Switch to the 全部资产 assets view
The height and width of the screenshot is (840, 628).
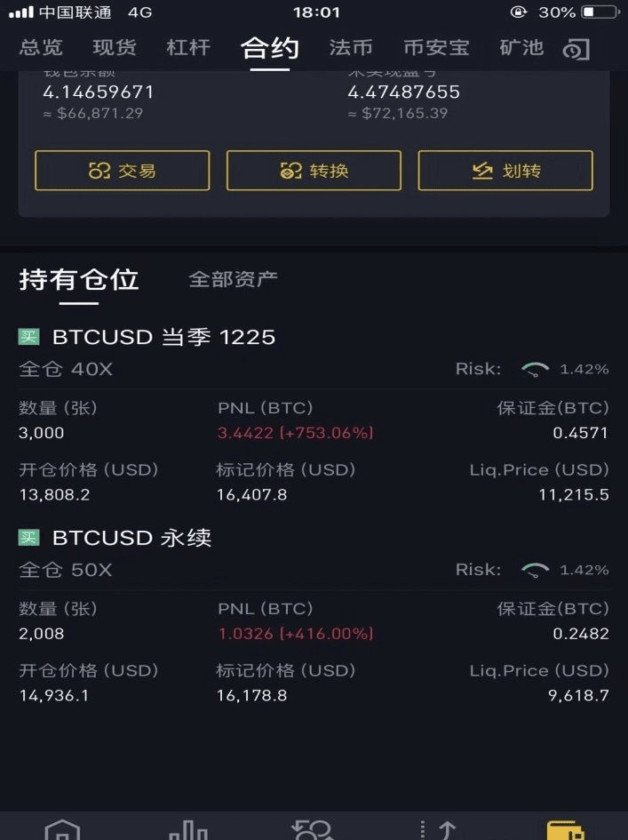[x=233, y=278]
